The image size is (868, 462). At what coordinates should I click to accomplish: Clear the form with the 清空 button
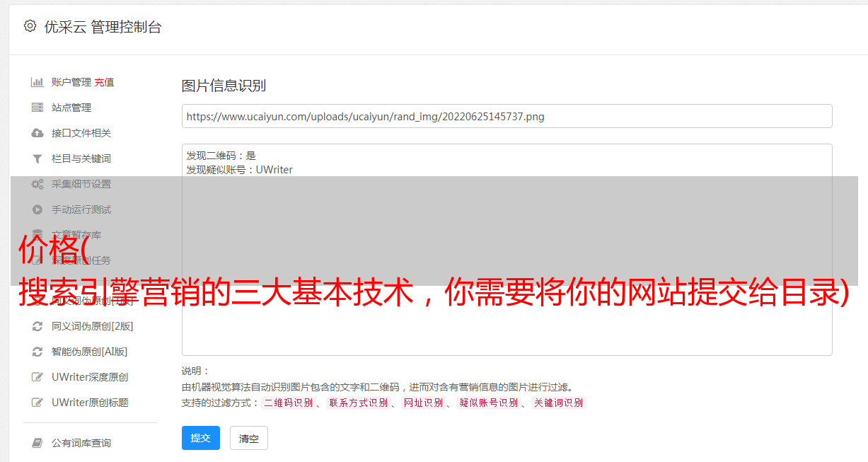click(249, 438)
